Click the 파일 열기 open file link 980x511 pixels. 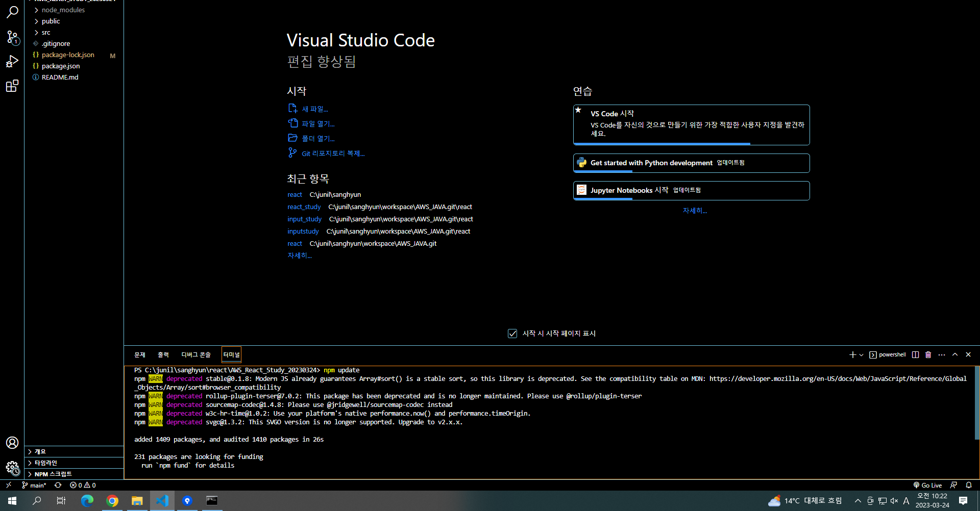click(318, 124)
